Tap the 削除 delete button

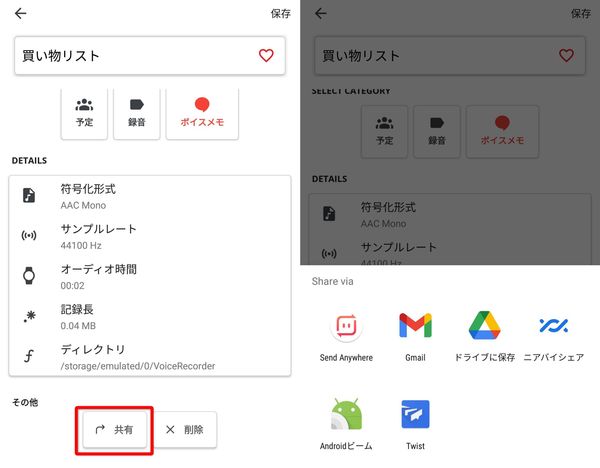click(x=185, y=429)
